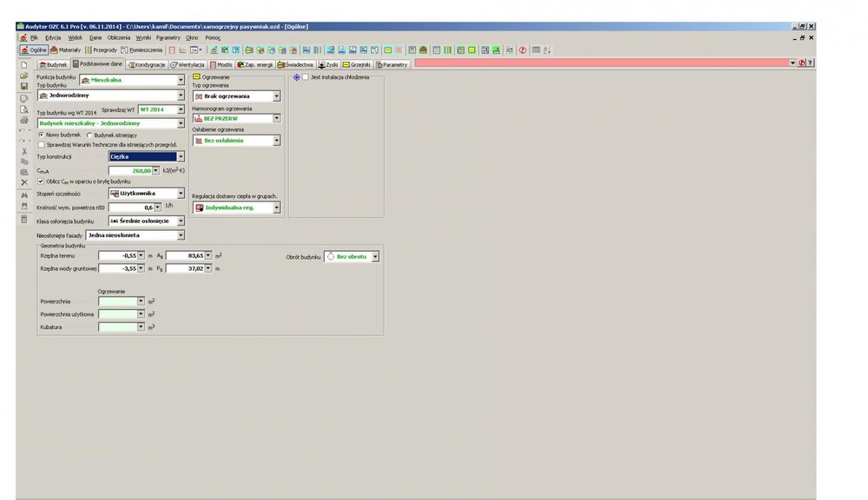Open the Typ konstrukcji dropdown showing Ciężka
Viewport: 868px width, 500px height.
(x=181, y=157)
